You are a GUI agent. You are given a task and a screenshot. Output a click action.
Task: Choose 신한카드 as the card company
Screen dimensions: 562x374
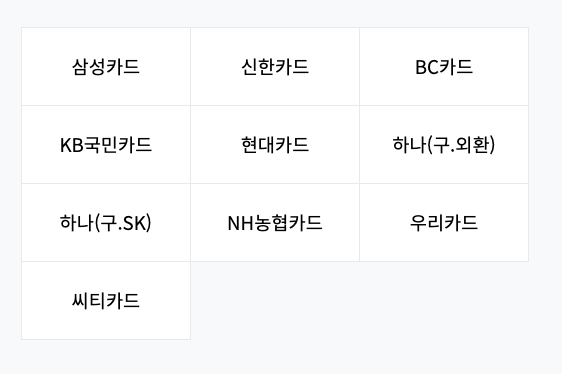coord(275,67)
